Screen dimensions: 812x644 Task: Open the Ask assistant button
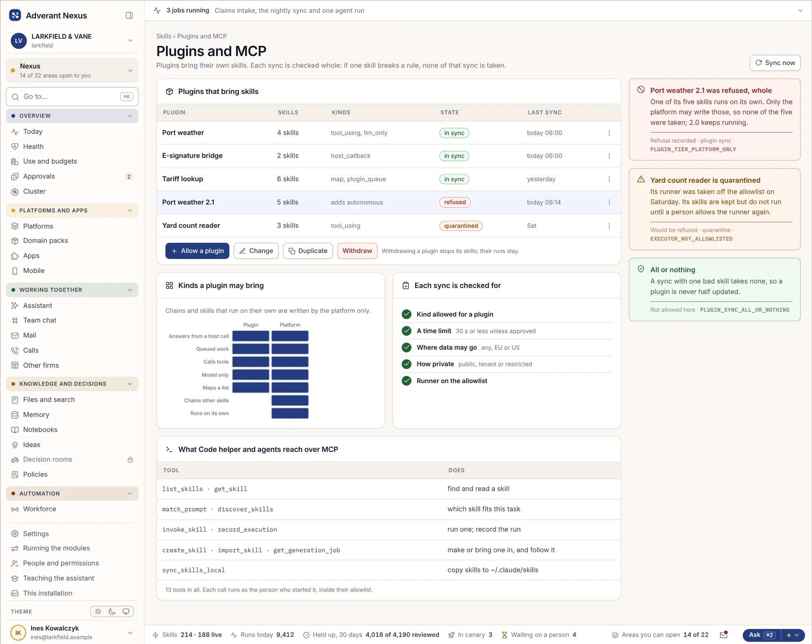tap(762, 635)
